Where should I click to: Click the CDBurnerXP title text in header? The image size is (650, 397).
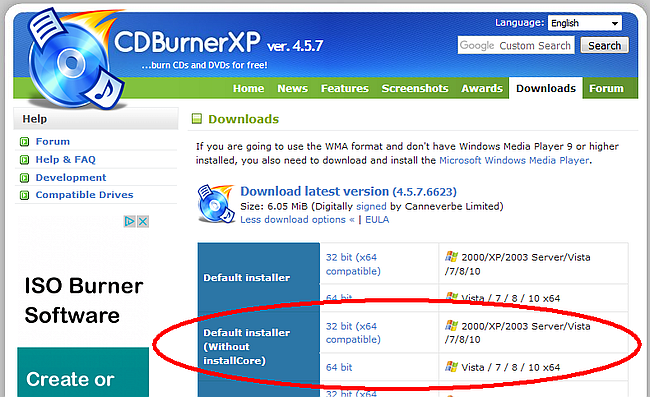187,42
